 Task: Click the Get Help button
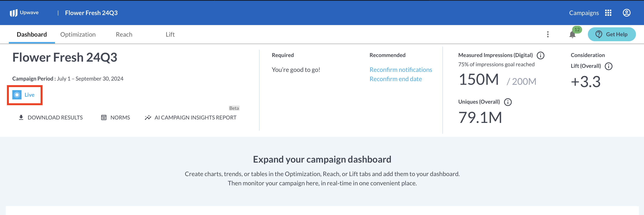pos(612,34)
